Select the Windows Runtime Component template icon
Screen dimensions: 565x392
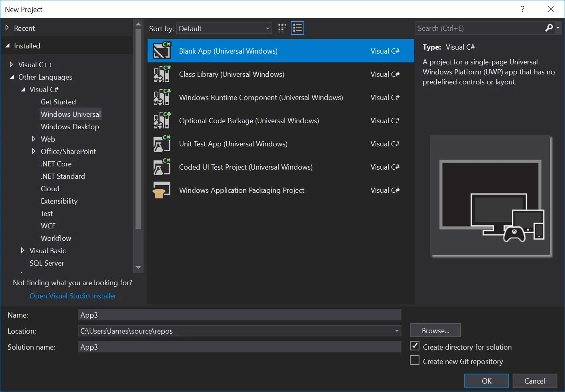click(x=162, y=97)
